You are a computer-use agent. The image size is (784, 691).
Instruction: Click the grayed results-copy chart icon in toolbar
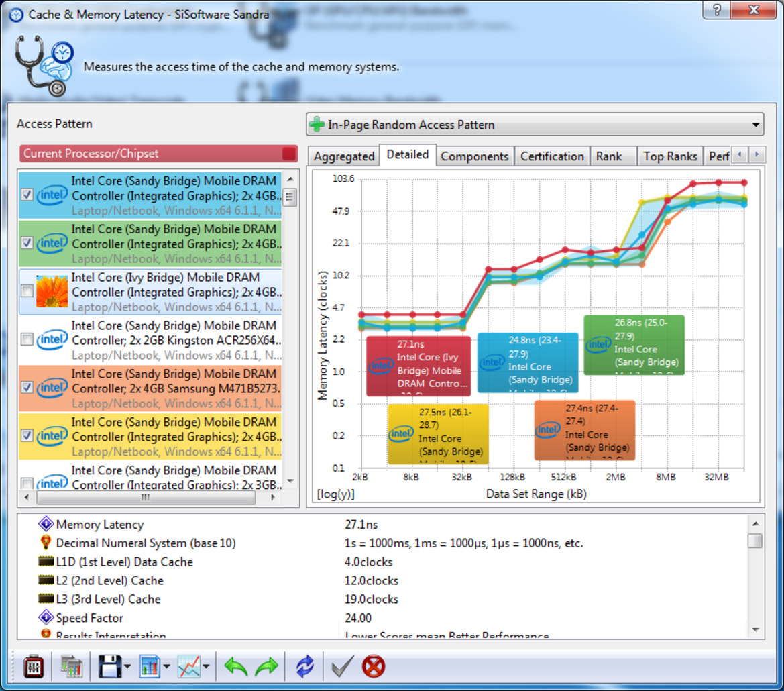click(72, 666)
